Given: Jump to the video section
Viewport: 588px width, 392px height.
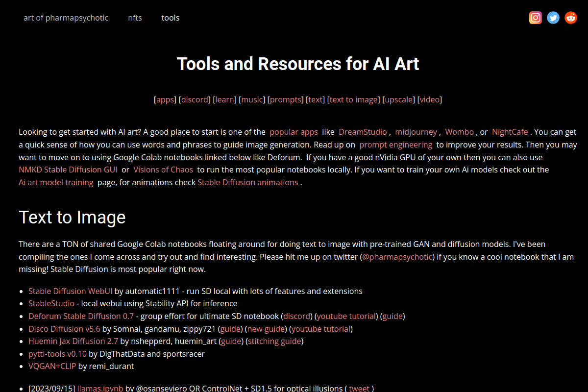Looking at the screenshot, I should coord(430,99).
